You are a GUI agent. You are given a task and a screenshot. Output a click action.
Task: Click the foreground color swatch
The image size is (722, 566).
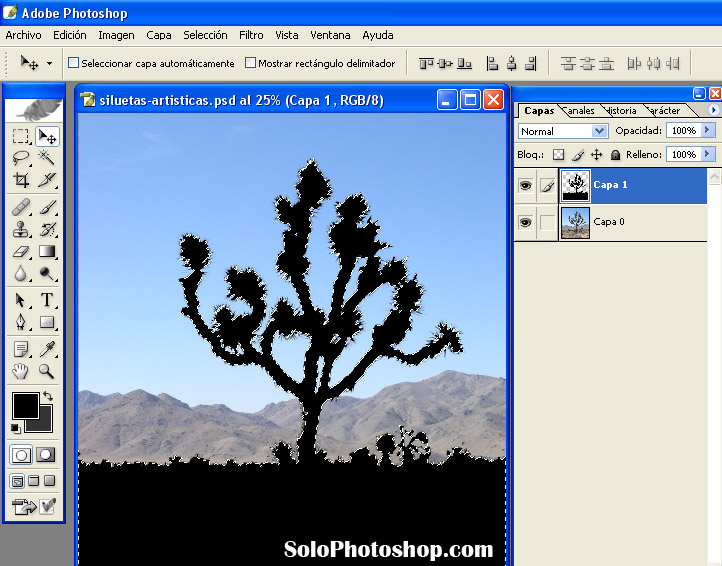(x=24, y=406)
